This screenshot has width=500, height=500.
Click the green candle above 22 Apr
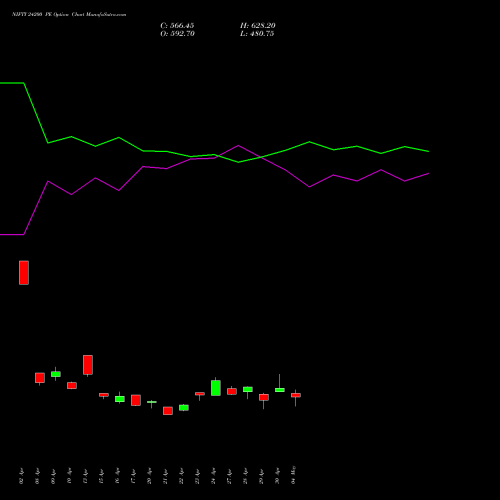pos(184,408)
